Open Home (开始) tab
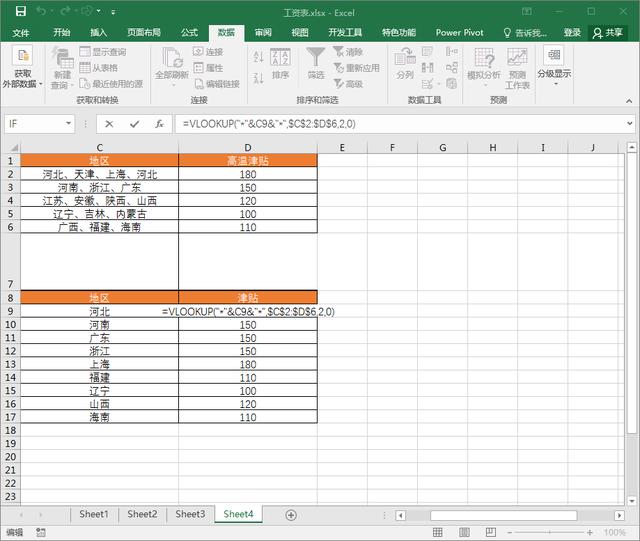The image size is (640, 541). pyautogui.click(x=62, y=33)
